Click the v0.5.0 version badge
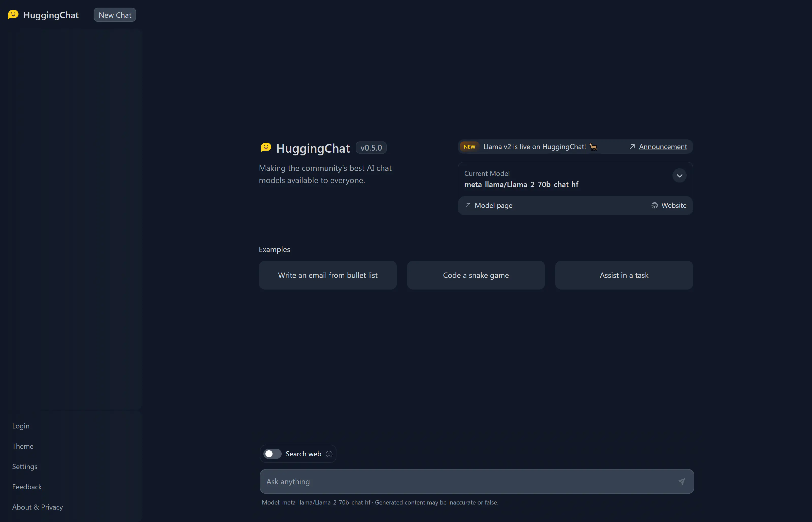This screenshot has height=522, width=812. [371, 148]
